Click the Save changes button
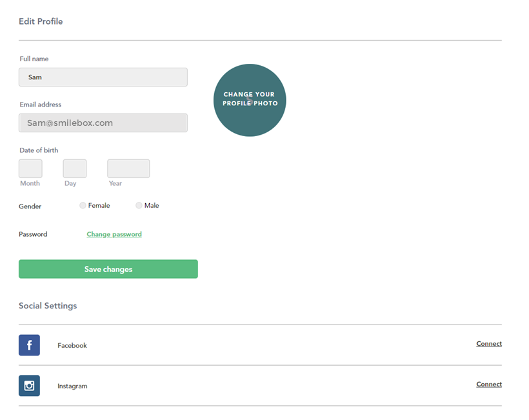 coord(108,269)
